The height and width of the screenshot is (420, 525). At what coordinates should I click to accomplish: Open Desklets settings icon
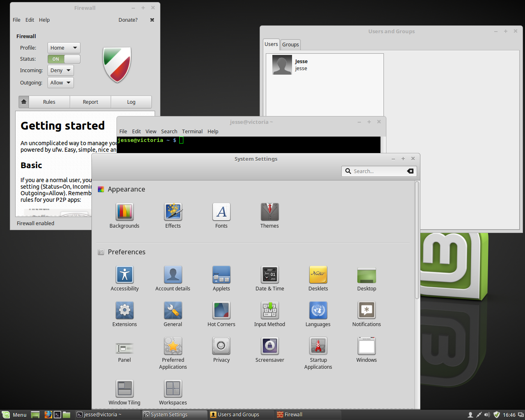point(318,275)
